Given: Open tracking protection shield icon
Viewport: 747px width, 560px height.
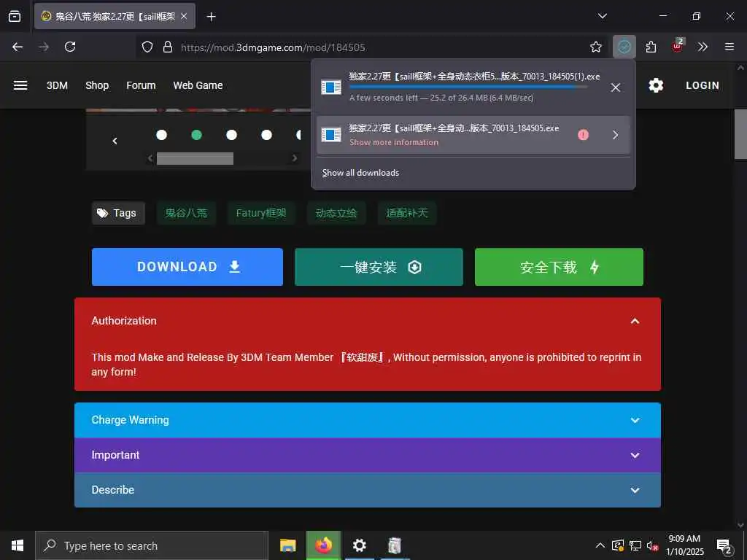Looking at the screenshot, I should click(147, 47).
